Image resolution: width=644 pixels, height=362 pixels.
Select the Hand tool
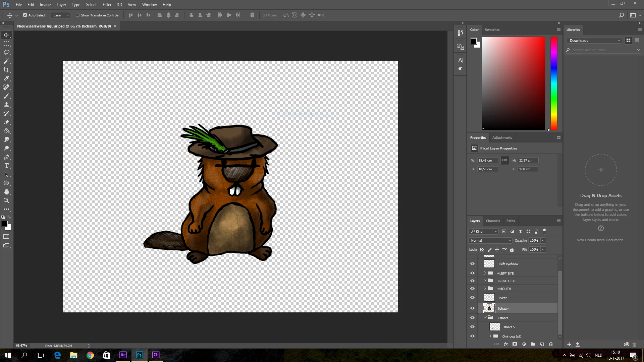point(6,192)
